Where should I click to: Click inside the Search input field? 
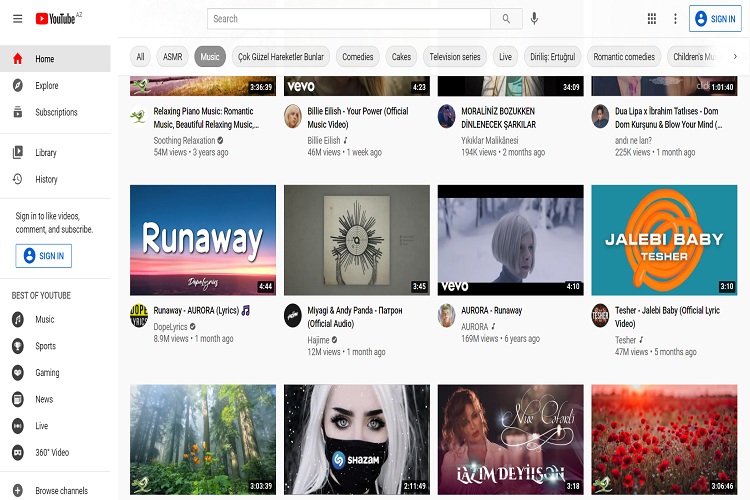[349, 18]
